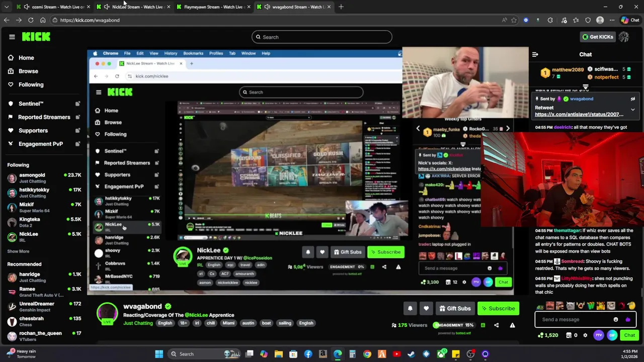Follow wvagabond with the heart button
Viewport: 644px width, 362px height.
[426, 308]
